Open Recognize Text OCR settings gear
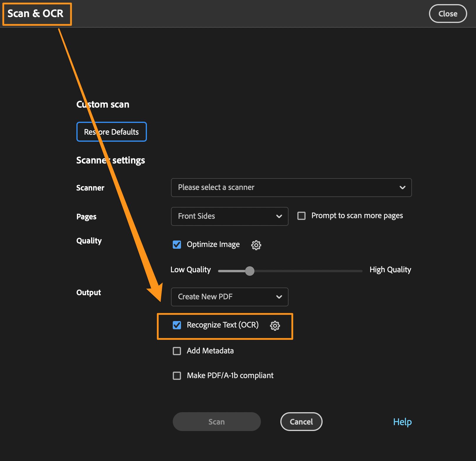This screenshot has height=461, width=476. (x=275, y=325)
